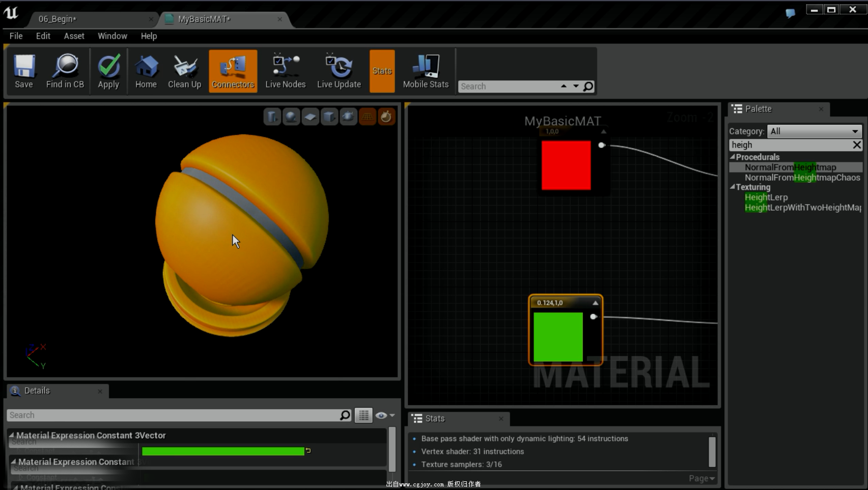Open the Help menu
The image size is (868, 490).
(149, 36)
